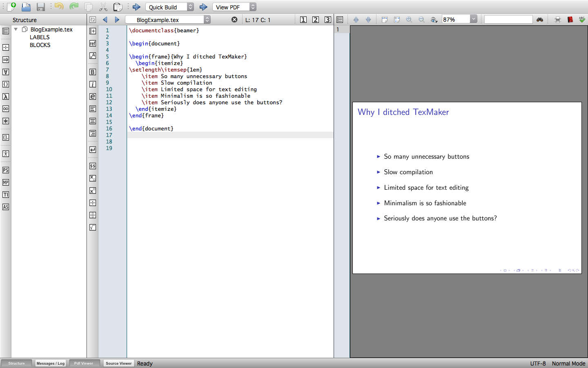Toggle the PDF viewer structure pane icon

(x=340, y=20)
